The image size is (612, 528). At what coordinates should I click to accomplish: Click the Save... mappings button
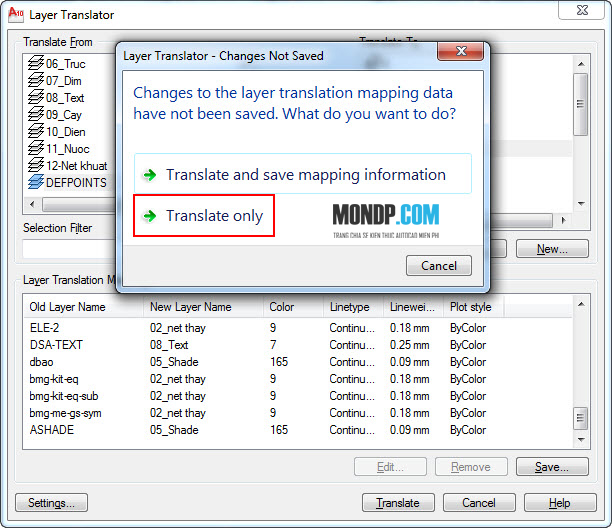click(552, 467)
